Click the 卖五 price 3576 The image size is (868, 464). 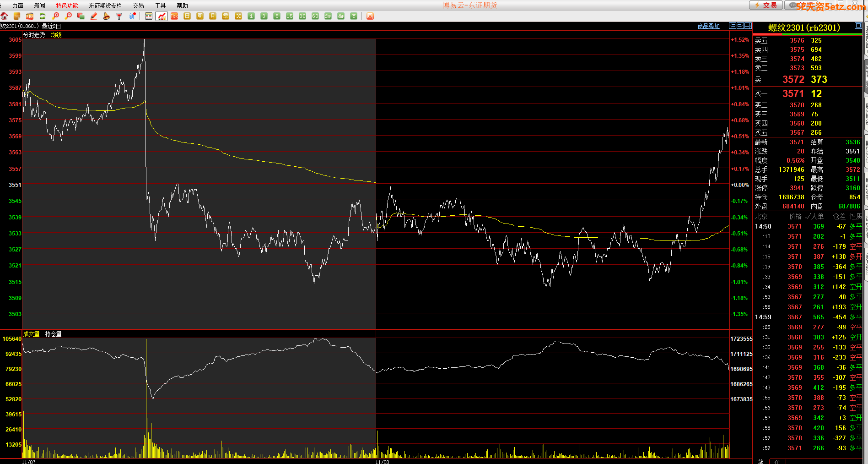797,41
